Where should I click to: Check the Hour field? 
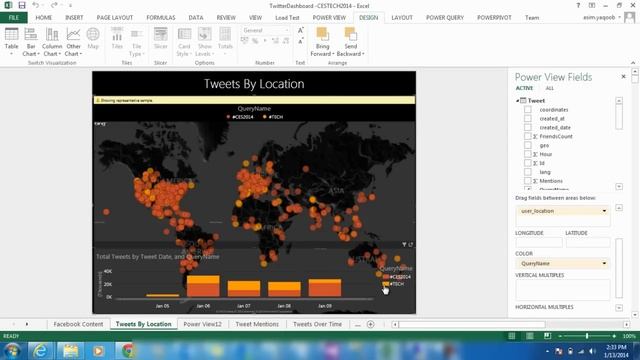[528, 154]
